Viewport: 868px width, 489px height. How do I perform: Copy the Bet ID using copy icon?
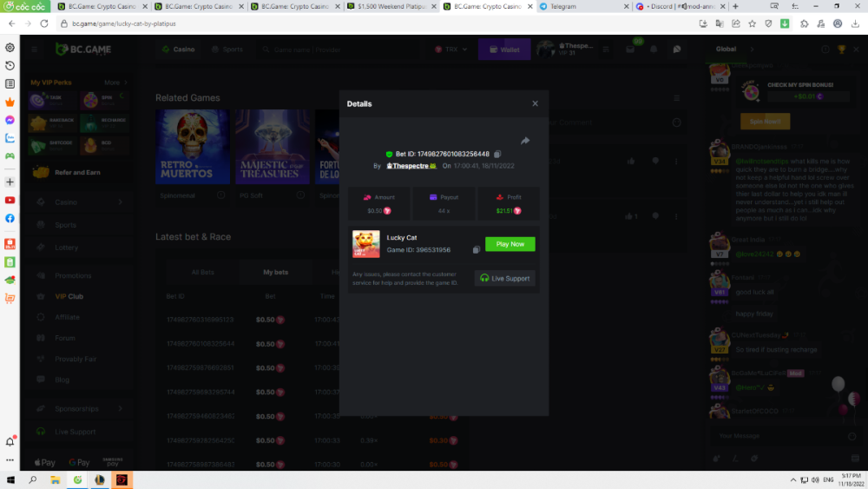[497, 154]
